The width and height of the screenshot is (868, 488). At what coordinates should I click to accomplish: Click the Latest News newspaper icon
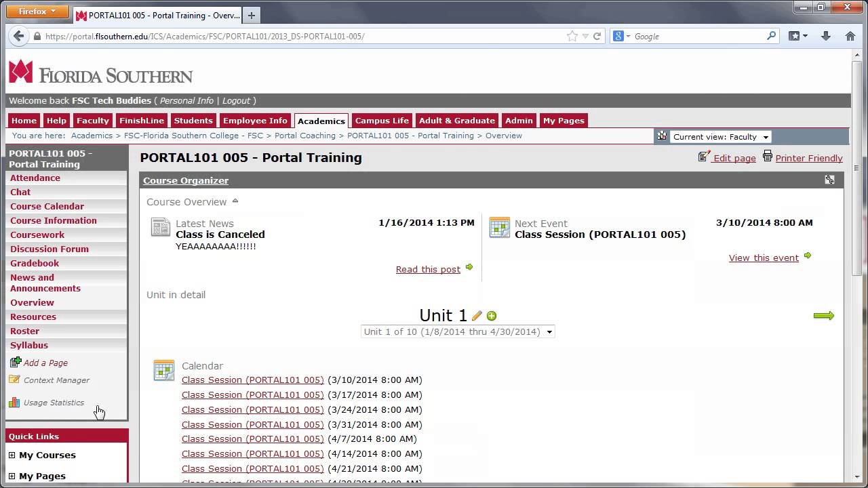[161, 227]
